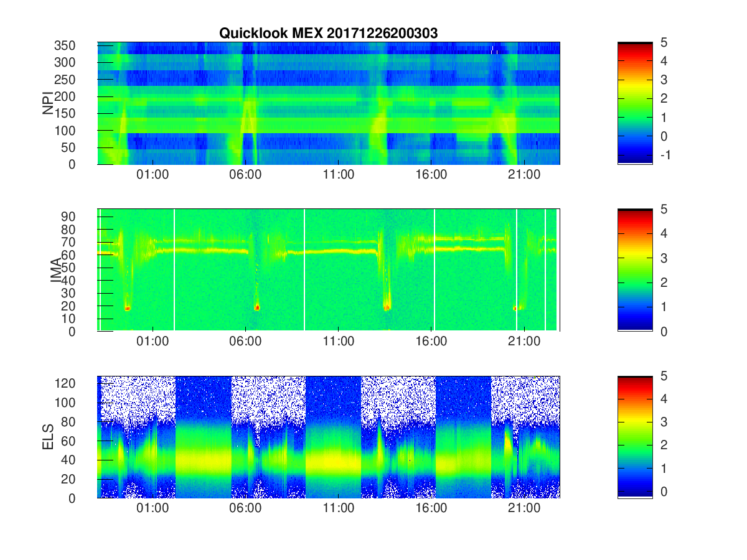Click the 5 label on NPI colorbar
The image size is (747, 560).
pyautogui.click(x=664, y=42)
